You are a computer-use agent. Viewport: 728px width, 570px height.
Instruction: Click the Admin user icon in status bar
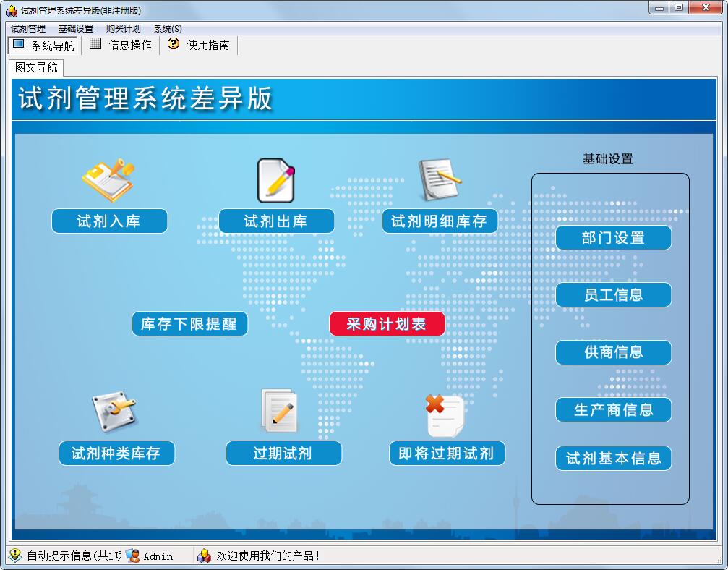point(132,556)
